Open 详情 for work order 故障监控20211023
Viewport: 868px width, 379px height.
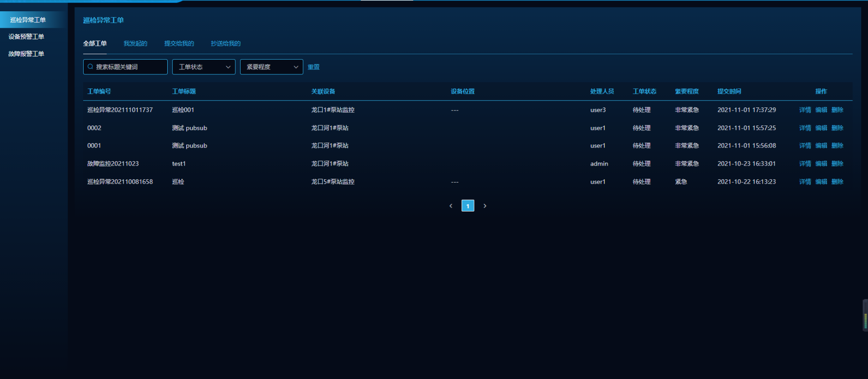click(805, 164)
